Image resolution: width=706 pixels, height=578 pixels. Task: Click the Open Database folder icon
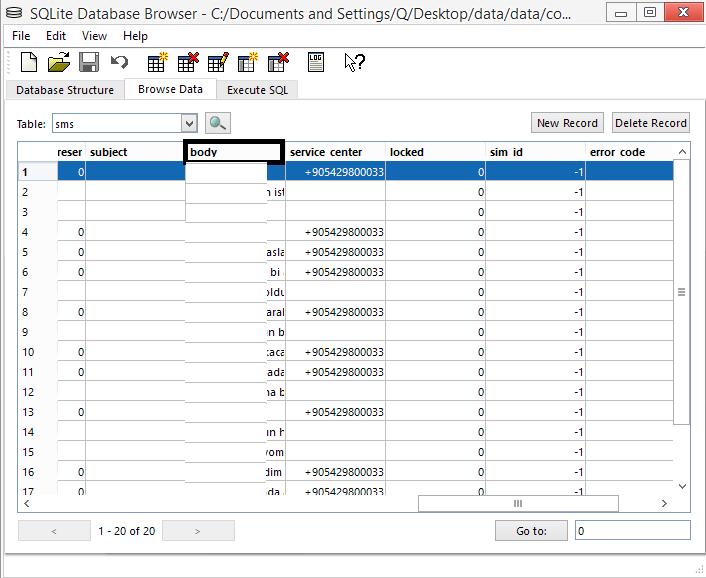tap(58, 63)
